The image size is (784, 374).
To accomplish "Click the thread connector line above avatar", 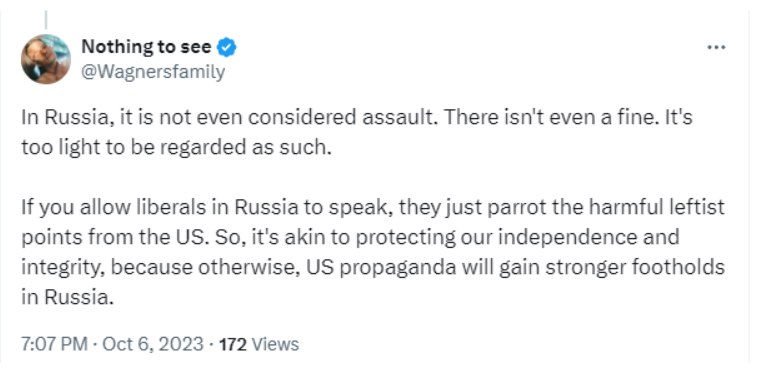I will 46,19.
